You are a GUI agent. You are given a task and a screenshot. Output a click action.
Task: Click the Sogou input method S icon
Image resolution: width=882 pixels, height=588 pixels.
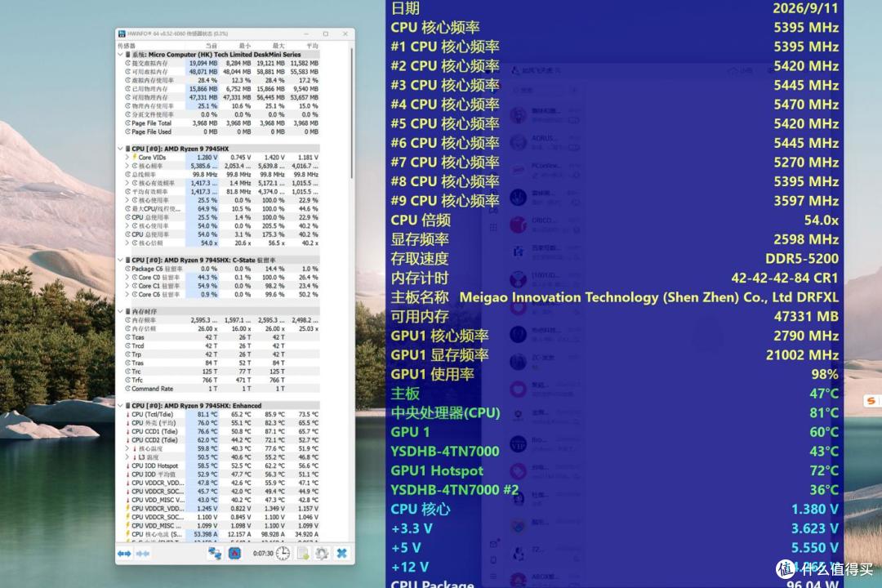(871, 401)
